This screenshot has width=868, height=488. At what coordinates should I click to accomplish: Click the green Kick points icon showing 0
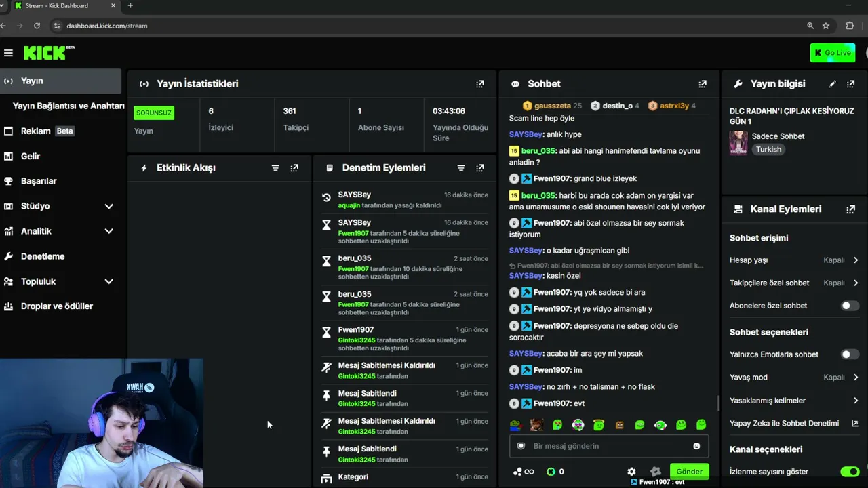click(x=551, y=472)
